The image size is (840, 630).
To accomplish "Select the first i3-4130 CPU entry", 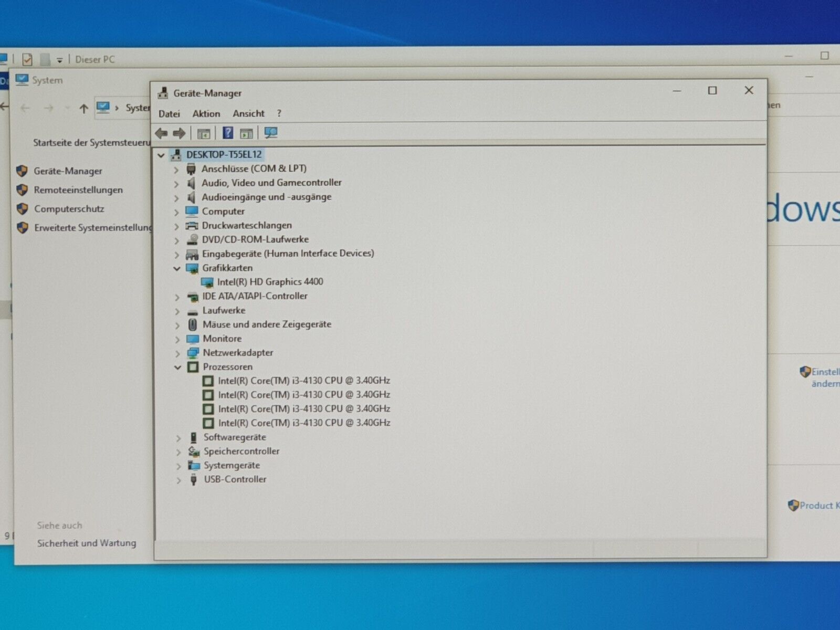I will tap(304, 381).
